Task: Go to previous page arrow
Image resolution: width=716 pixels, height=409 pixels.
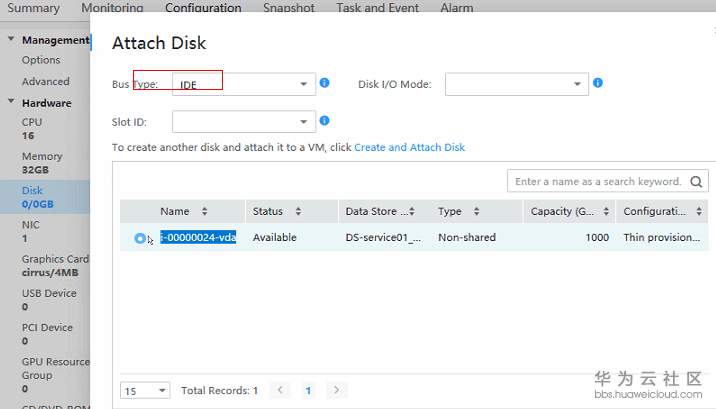Action: point(281,390)
